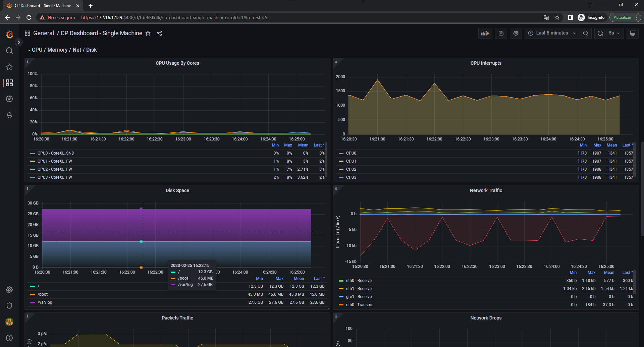The width and height of the screenshot is (644, 347).
Task: Open the 5s refresh interval dropdown
Action: pos(614,33)
